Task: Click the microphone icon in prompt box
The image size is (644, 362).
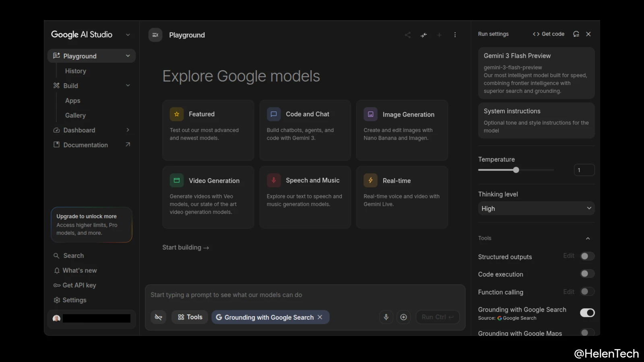Action: click(386, 317)
